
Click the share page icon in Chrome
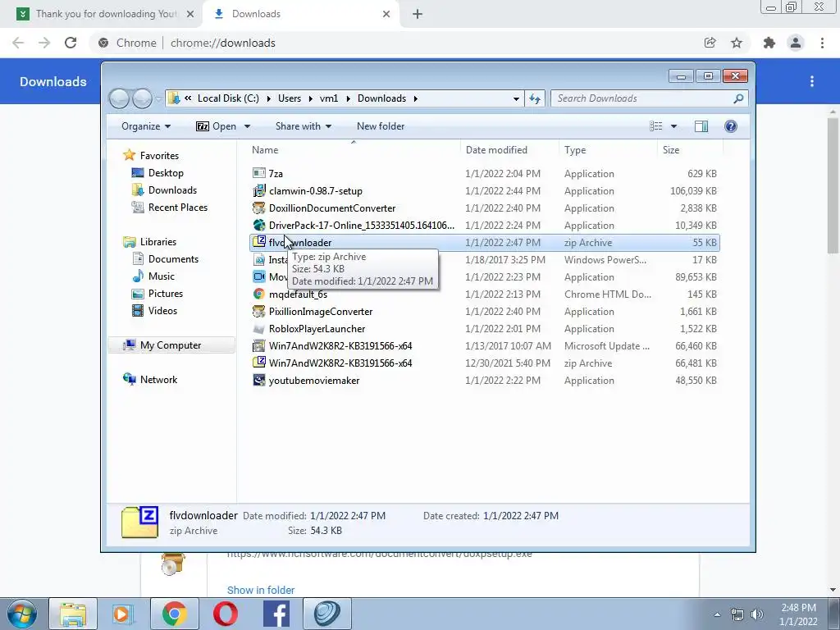[710, 43]
